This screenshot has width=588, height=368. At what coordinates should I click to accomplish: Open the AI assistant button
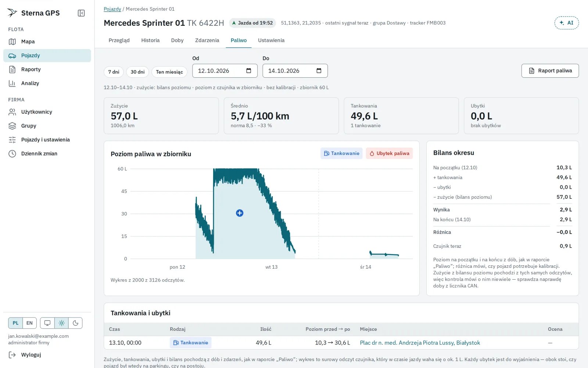[566, 23]
